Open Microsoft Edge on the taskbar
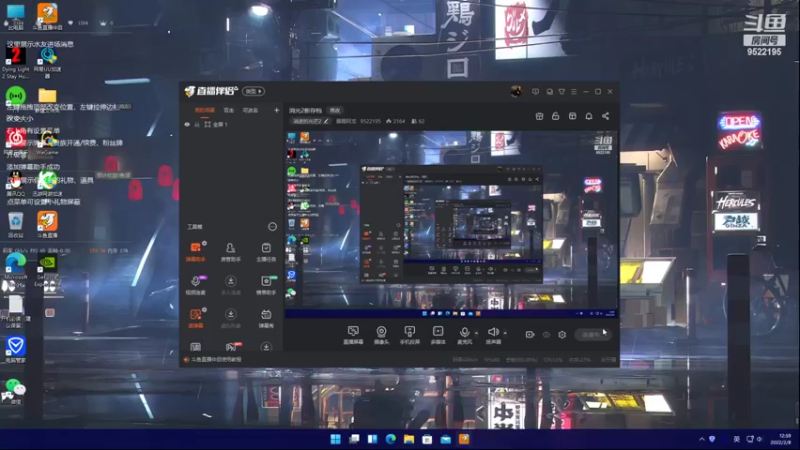Screen dimensions: 800x450 click(391, 439)
